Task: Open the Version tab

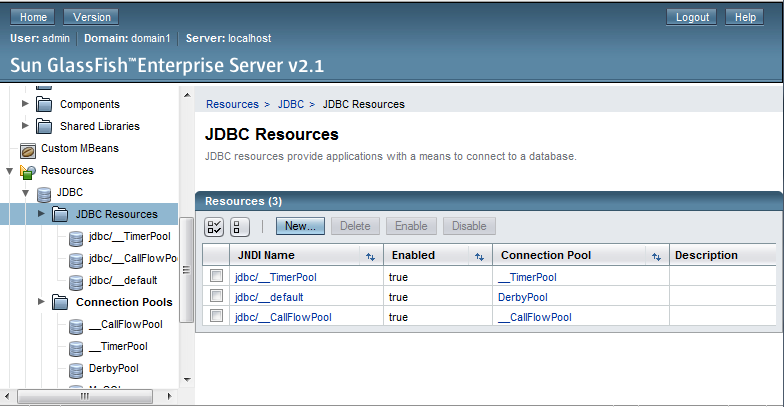Action: (x=92, y=17)
